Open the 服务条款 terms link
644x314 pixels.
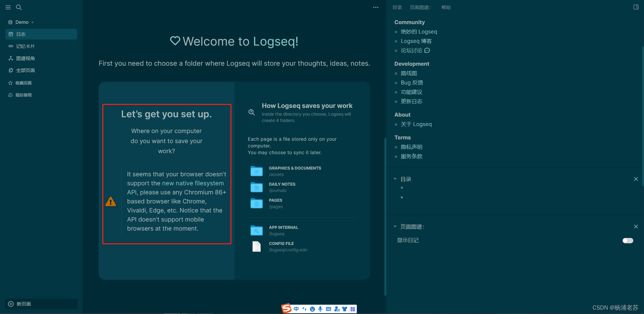click(x=412, y=156)
